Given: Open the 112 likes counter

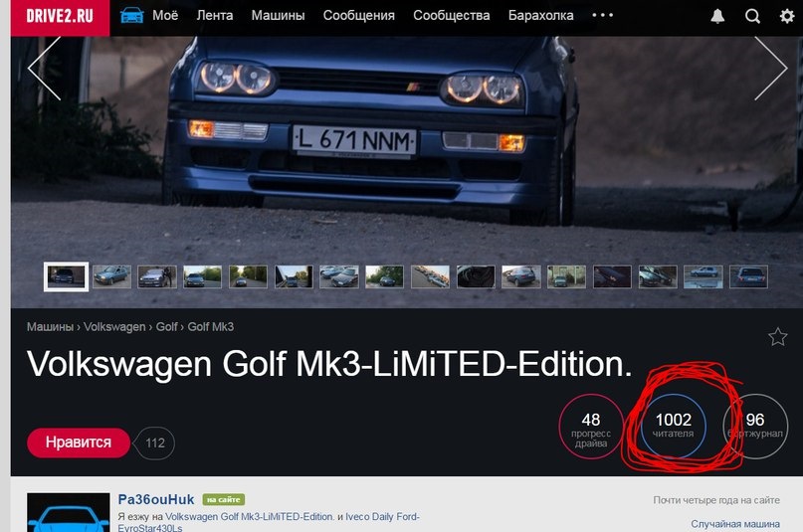Looking at the screenshot, I should pyautogui.click(x=154, y=443).
